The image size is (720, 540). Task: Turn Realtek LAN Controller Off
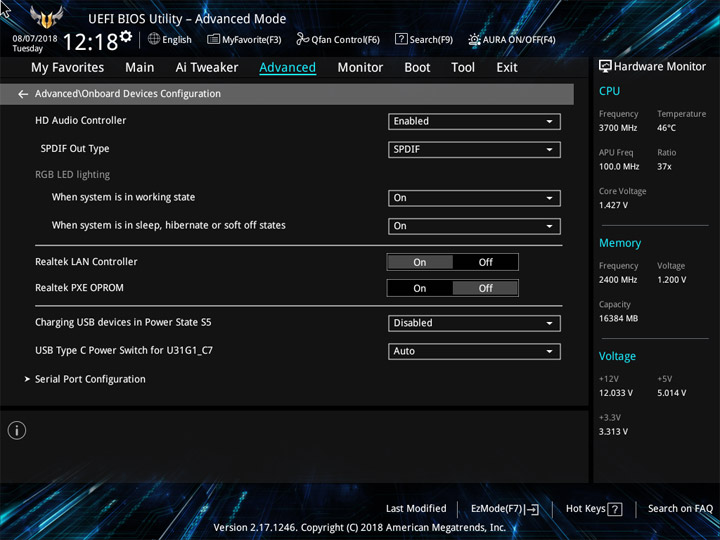coord(485,262)
